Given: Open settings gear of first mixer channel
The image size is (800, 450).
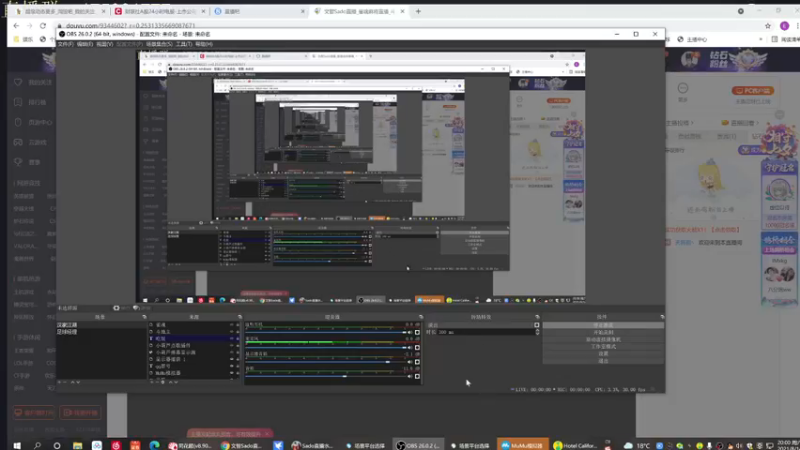Looking at the screenshot, I should coord(417,333).
